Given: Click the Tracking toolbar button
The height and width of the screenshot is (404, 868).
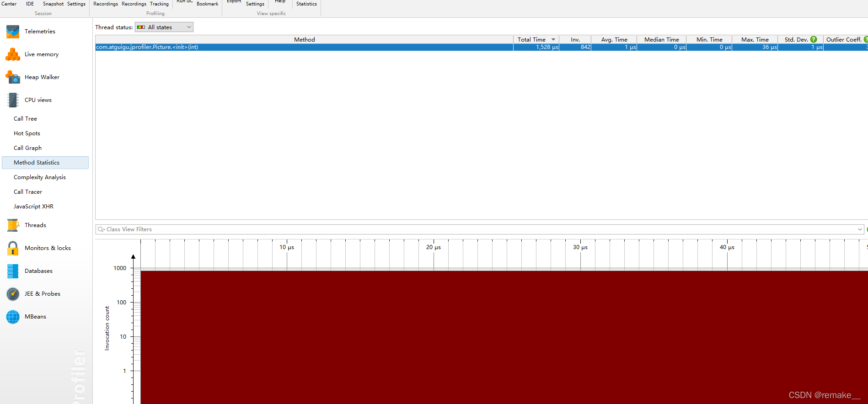Looking at the screenshot, I should pyautogui.click(x=159, y=4).
